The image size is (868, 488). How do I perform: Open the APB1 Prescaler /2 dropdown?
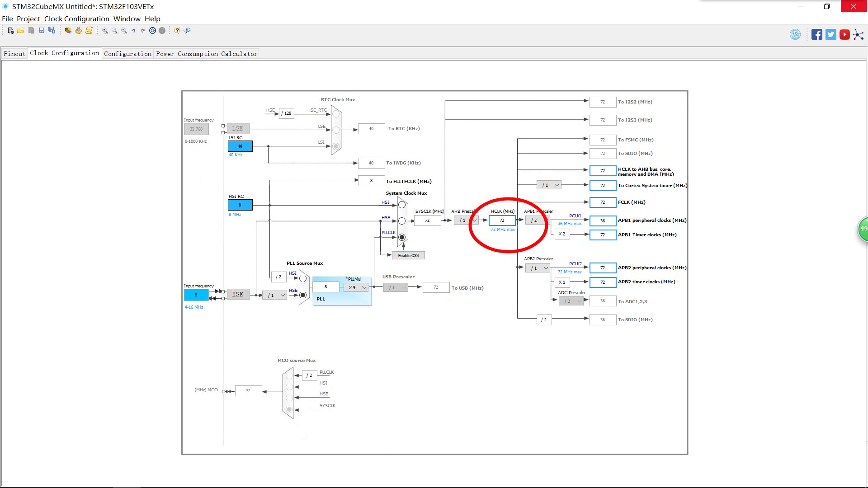coord(537,221)
